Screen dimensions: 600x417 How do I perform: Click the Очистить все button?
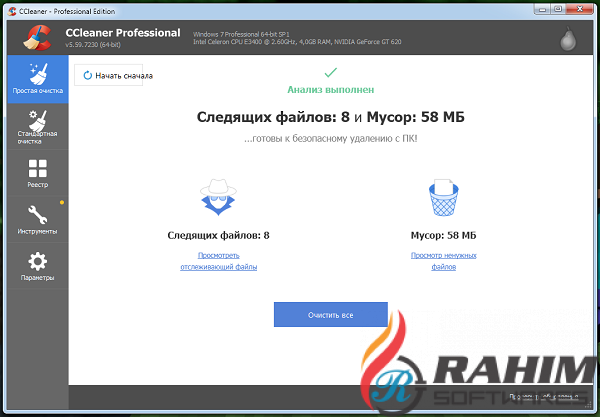coord(331,315)
